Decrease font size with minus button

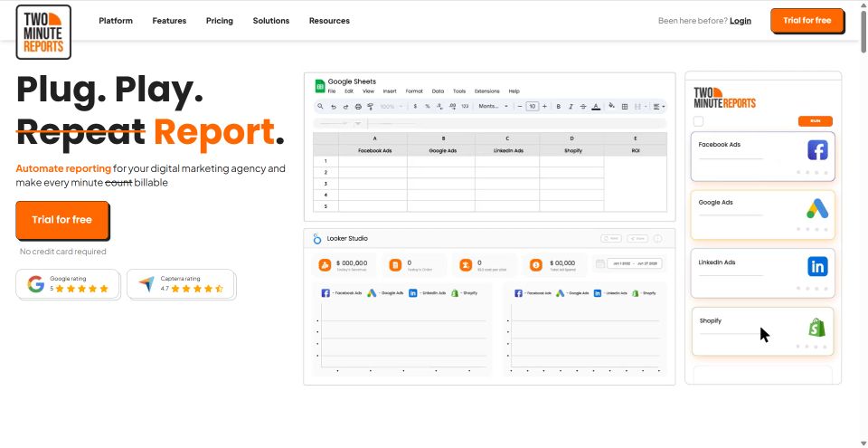point(520,107)
